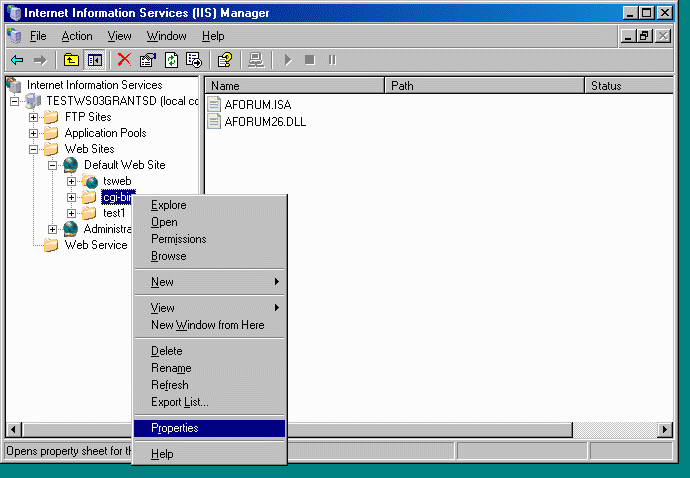
Task: Choose Export List in the context menu
Action: 209,402
